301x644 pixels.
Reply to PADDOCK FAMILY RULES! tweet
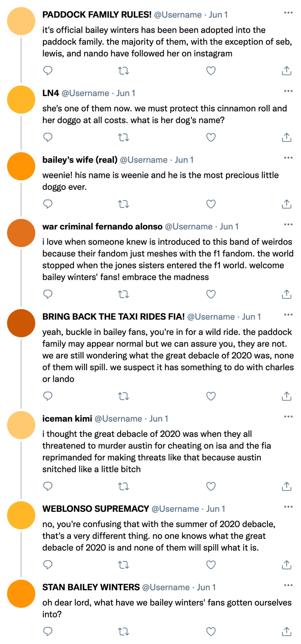pyautogui.click(x=48, y=70)
